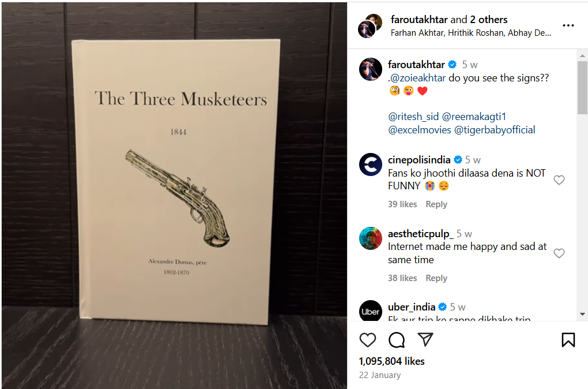The height and width of the screenshot is (389, 588).
Task: Click faroutakhtar avatar beside caption
Action: [371, 69]
